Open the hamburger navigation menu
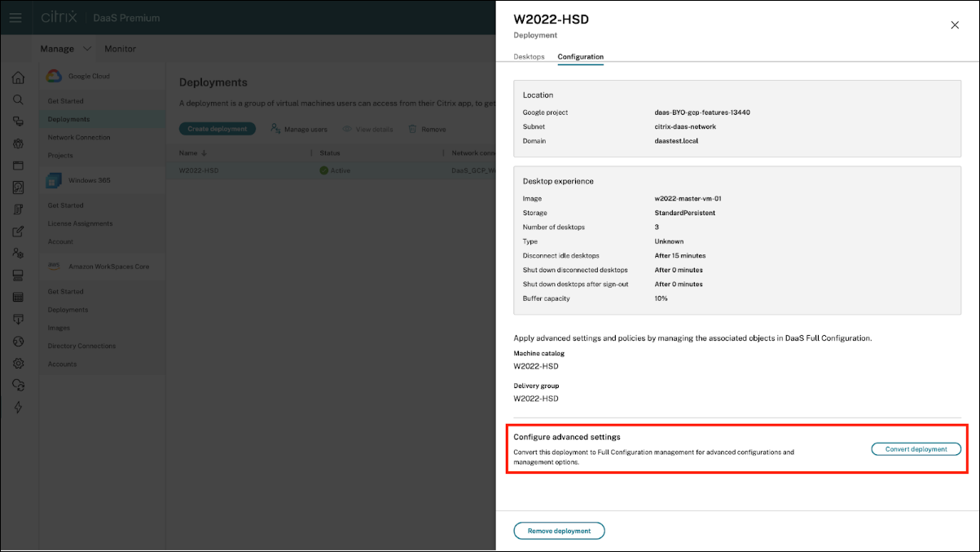Viewport: 980px width, 552px height. (15, 17)
